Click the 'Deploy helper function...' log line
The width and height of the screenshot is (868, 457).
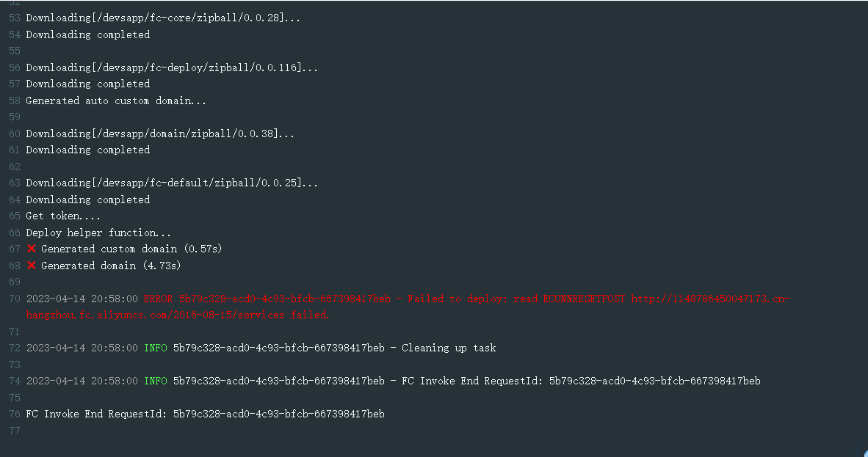98,233
